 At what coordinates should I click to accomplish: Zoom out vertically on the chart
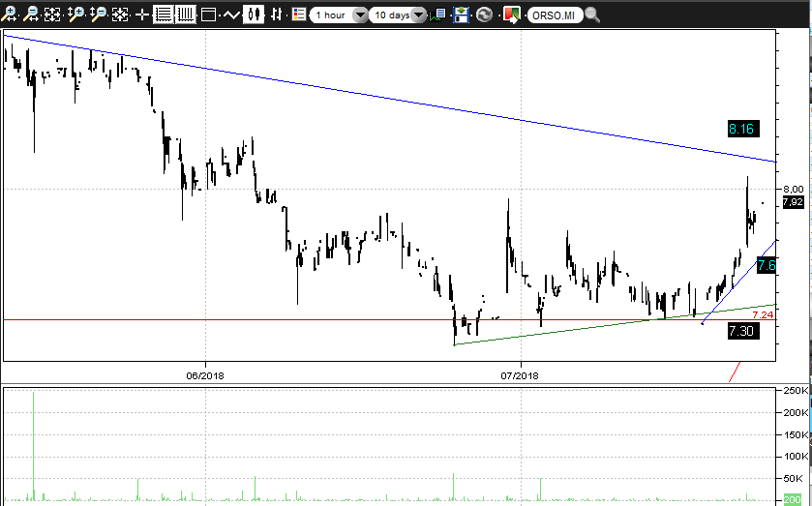pyautogui.click(x=98, y=15)
